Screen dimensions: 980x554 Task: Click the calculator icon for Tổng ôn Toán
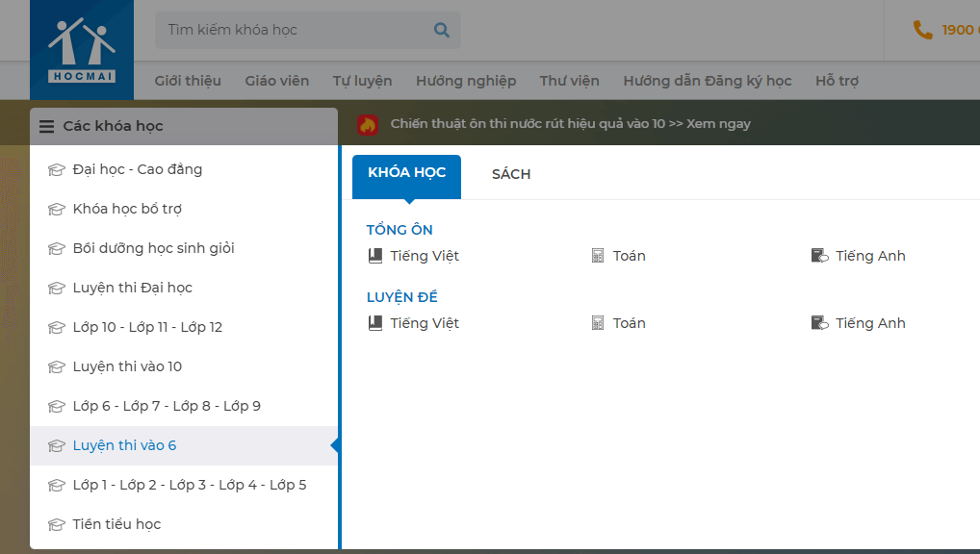(x=598, y=256)
